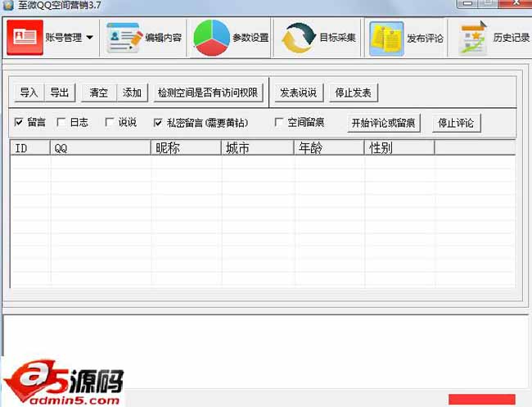This screenshot has width=532, height=407.
Task: Sort by the 城市 column header
Action: point(258,148)
